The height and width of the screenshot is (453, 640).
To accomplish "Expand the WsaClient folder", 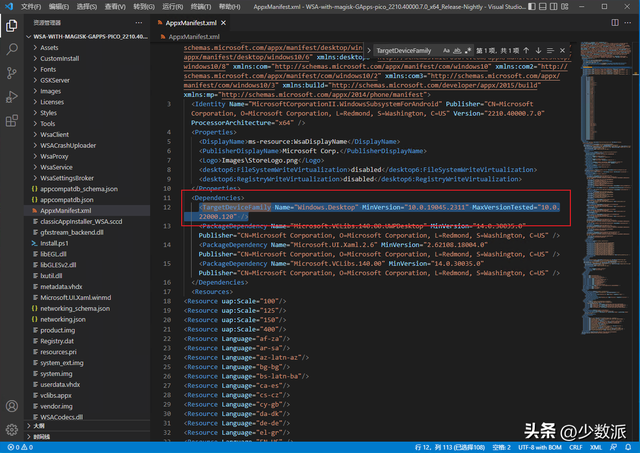I will tap(55, 134).
